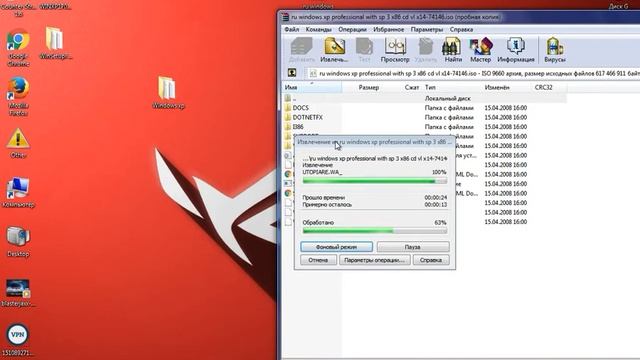Click the up-one-level icon beside the path
This screenshot has width=640, height=360.
(x=292, y=73)
